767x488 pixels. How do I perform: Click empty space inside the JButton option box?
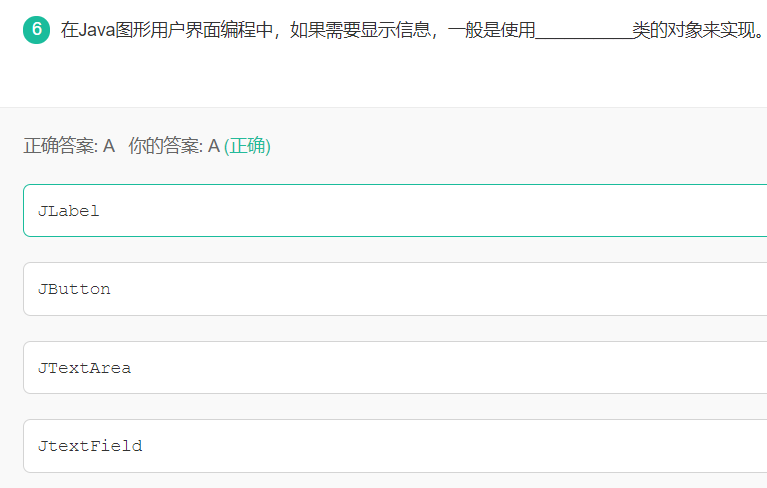[x=440, y=289]
